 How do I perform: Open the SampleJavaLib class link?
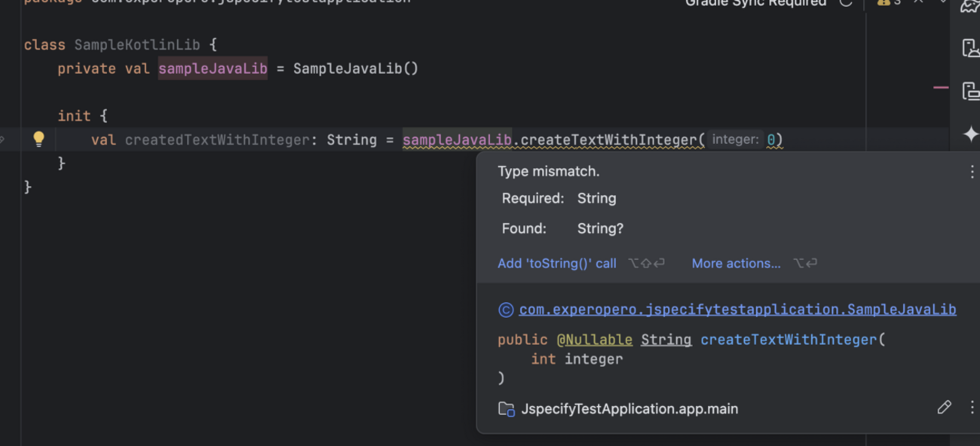(737, 309)
